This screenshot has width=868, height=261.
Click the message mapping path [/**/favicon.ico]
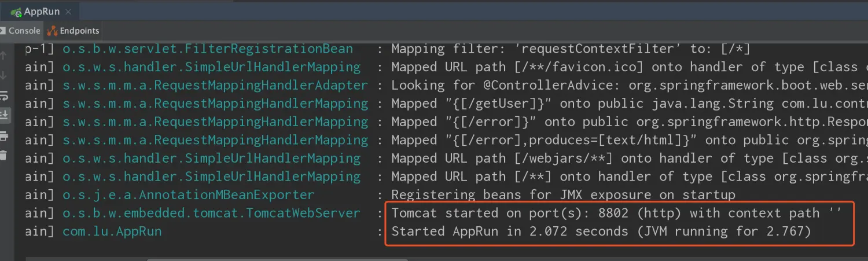click(630, 67)
